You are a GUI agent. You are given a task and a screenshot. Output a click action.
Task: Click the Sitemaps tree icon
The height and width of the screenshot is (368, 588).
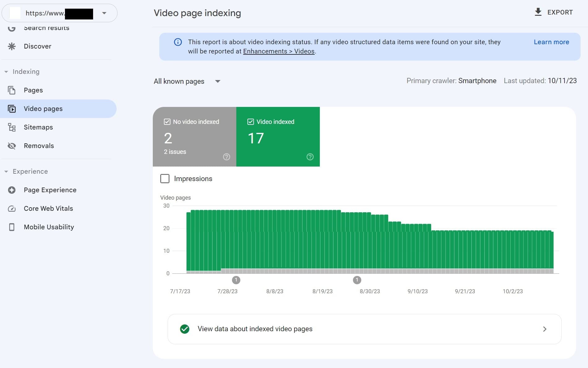[x=12, y=127]
